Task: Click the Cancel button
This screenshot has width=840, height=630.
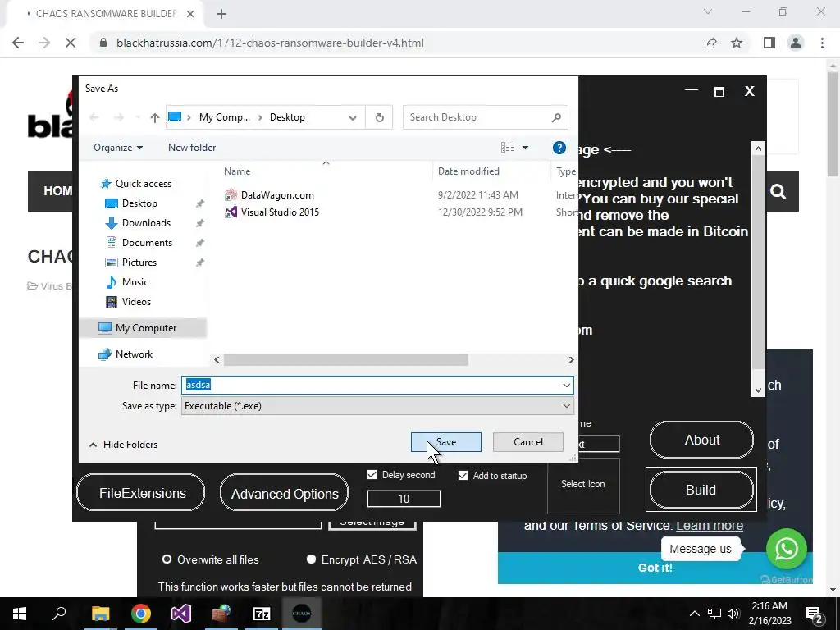Action: click(x=527, y=442)
